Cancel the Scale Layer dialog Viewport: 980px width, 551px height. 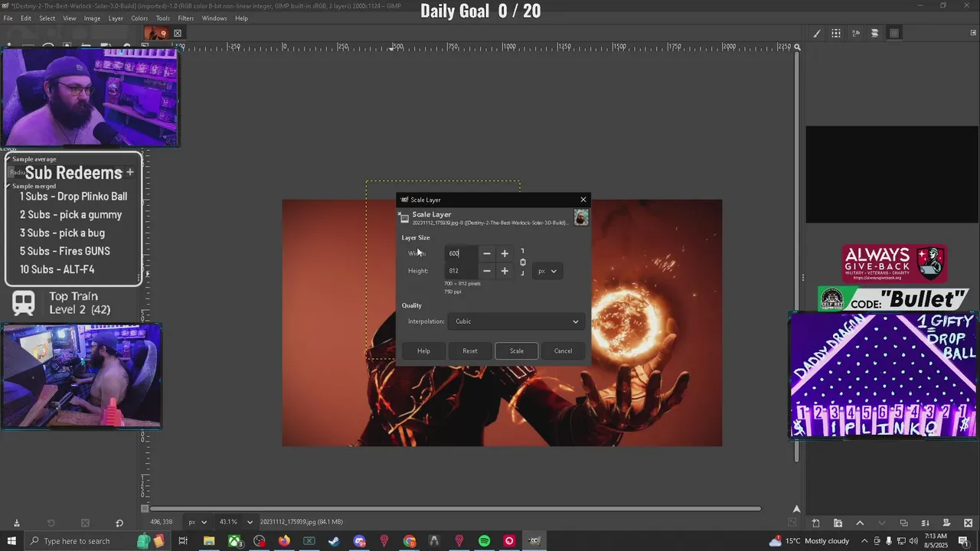click(x=563, y=351)
